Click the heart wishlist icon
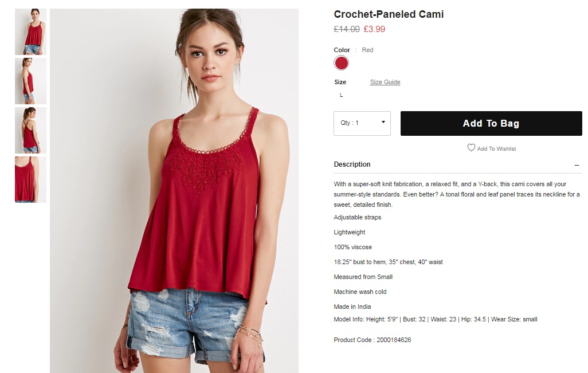 [471, 148]
